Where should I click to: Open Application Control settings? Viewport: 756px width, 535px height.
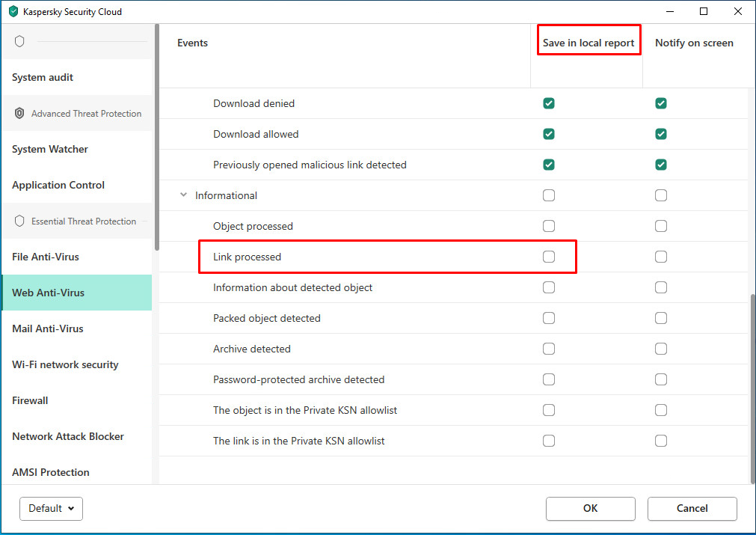coord(77,185)
